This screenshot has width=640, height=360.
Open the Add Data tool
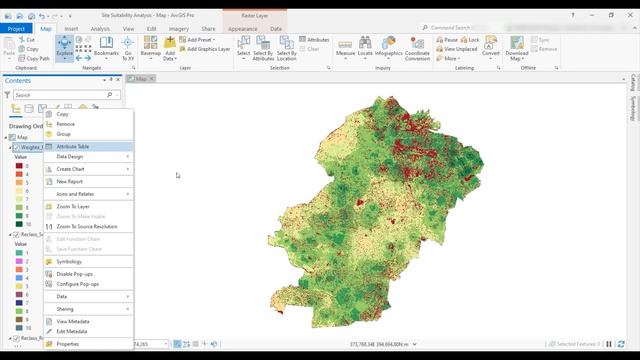point(169,48)
